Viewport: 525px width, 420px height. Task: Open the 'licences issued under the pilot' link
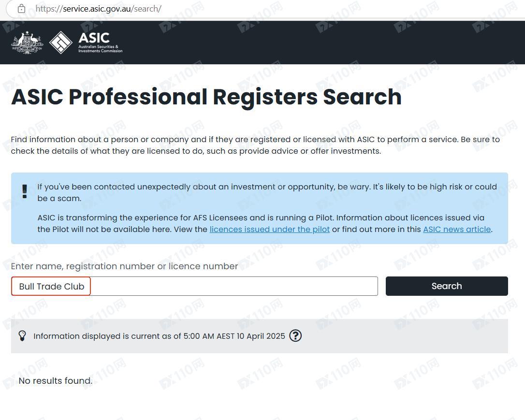point(269,229)
